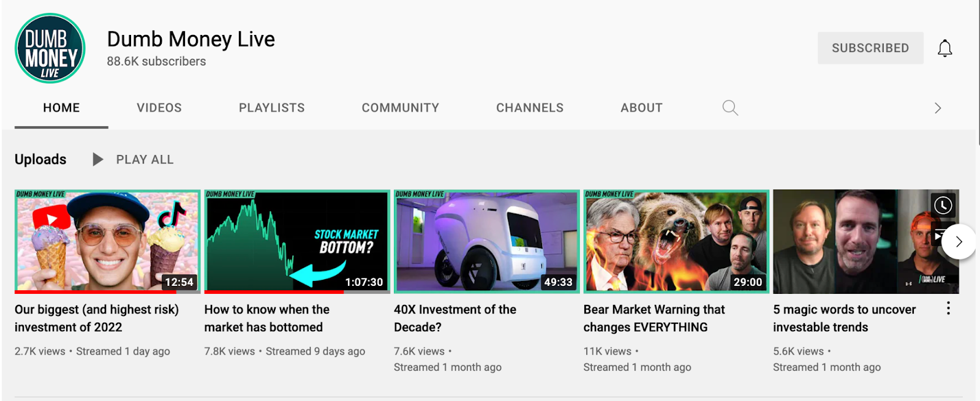Click the red watch-progress bar on the stock market video
980x401 pixels.
[x=274, y=292]
